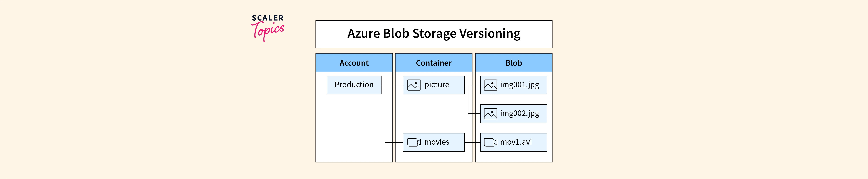868x179 pixels.
Task: Click the video camera icon beside mov1.avi
Action: [x=490, y=142]
